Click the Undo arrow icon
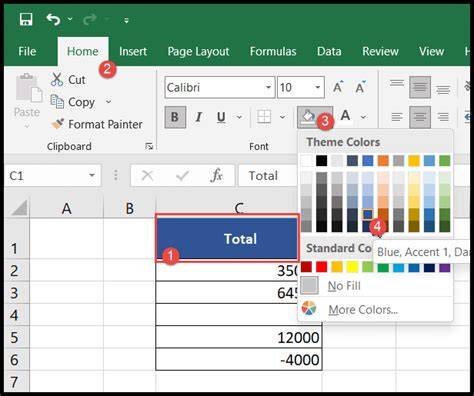The width and height of the screenshot is (474, 396). 53,19
